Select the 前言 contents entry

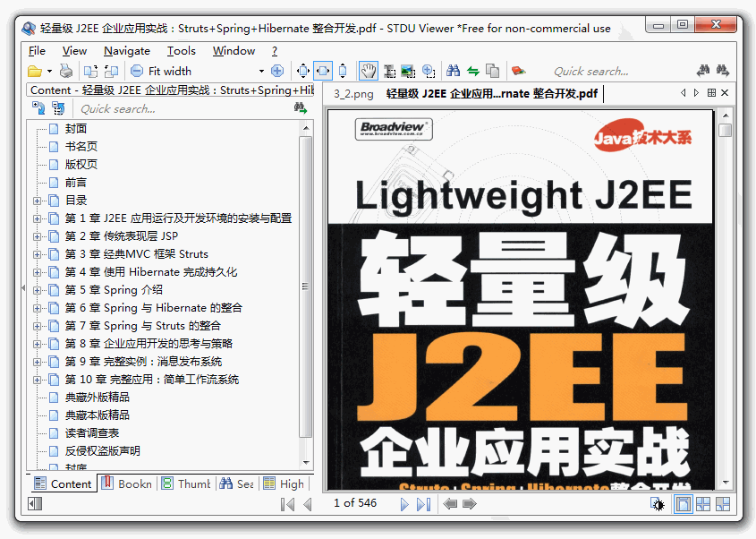76,183
